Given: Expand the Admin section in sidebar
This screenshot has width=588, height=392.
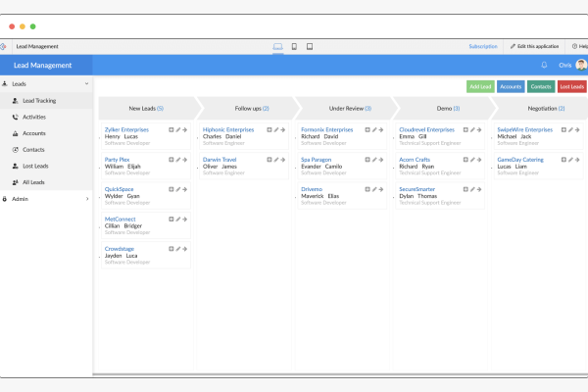Looking at the screenshot, I should (x=86, y=198).
